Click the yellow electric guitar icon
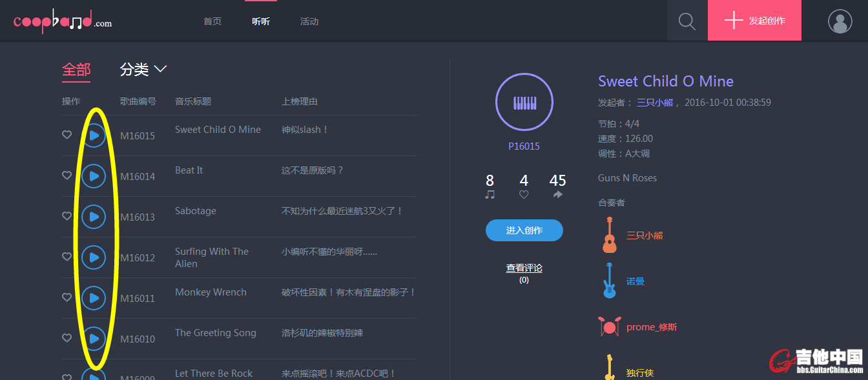Screen dimensions: 868x380 [610, 368]
